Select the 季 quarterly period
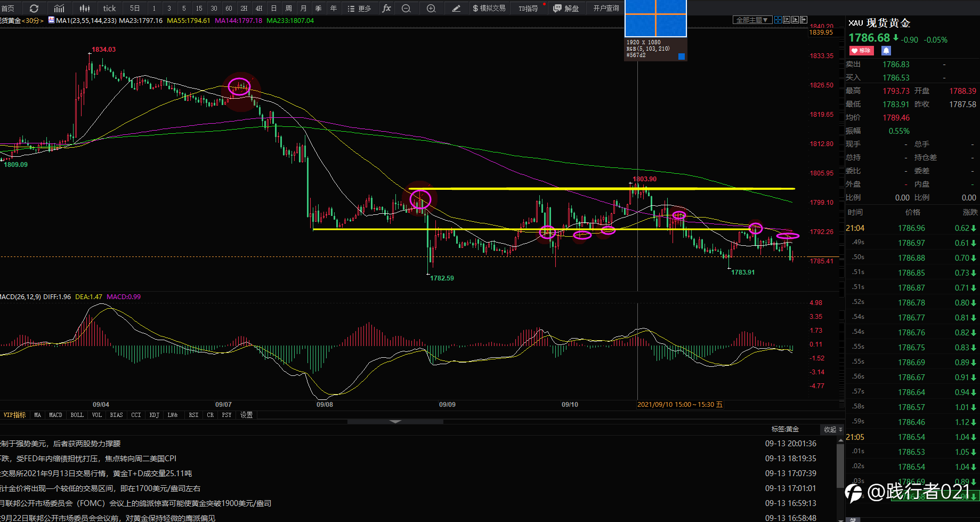This screenshot has height=522, width=980. tap(318, 9)
